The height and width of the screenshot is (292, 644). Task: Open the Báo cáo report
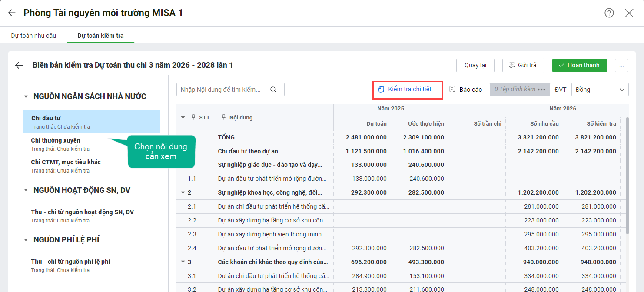coord(465,90)
